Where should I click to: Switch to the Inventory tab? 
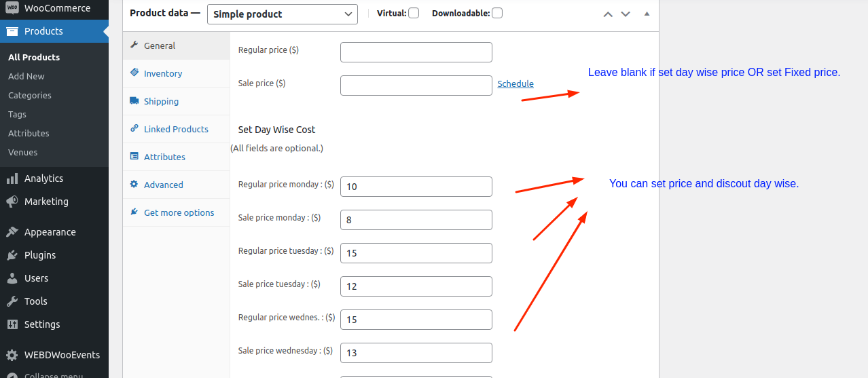pos(163,73)
